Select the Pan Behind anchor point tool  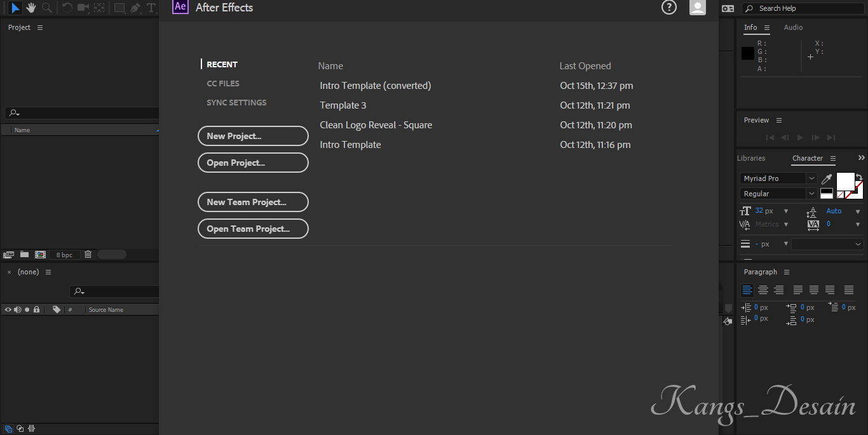point(100,8)
